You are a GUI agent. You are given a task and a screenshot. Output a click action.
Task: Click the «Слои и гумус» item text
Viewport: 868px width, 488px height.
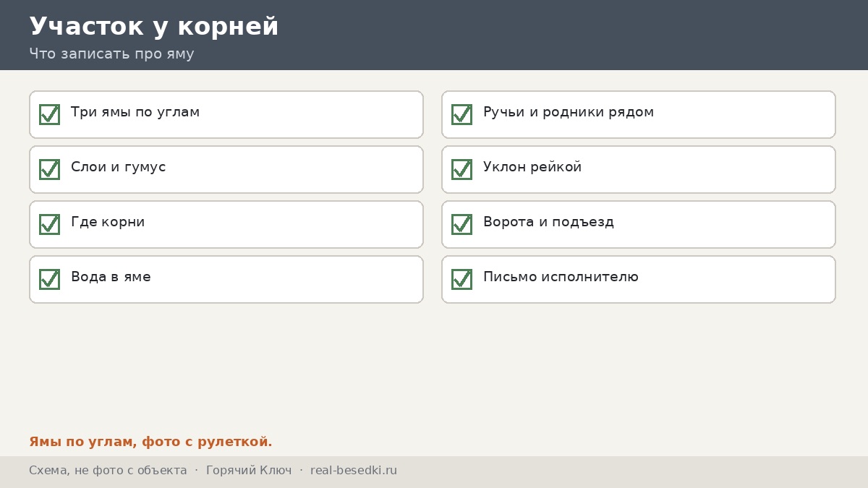119,167
